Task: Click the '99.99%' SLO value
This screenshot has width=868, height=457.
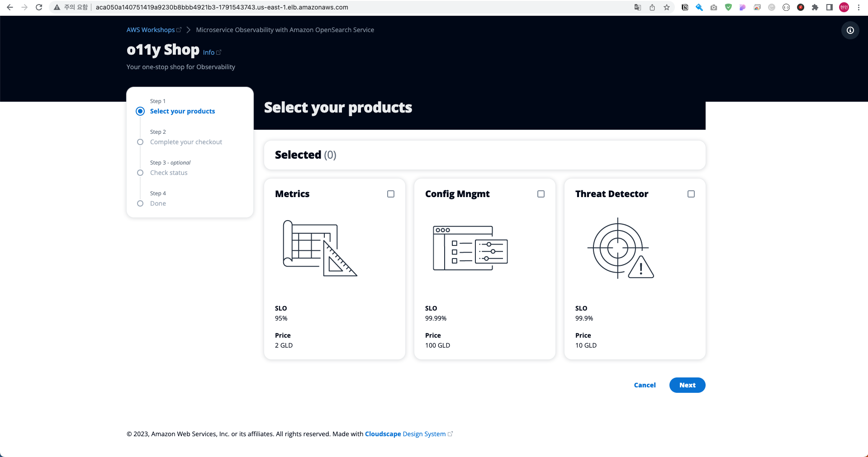Action: 436,318
